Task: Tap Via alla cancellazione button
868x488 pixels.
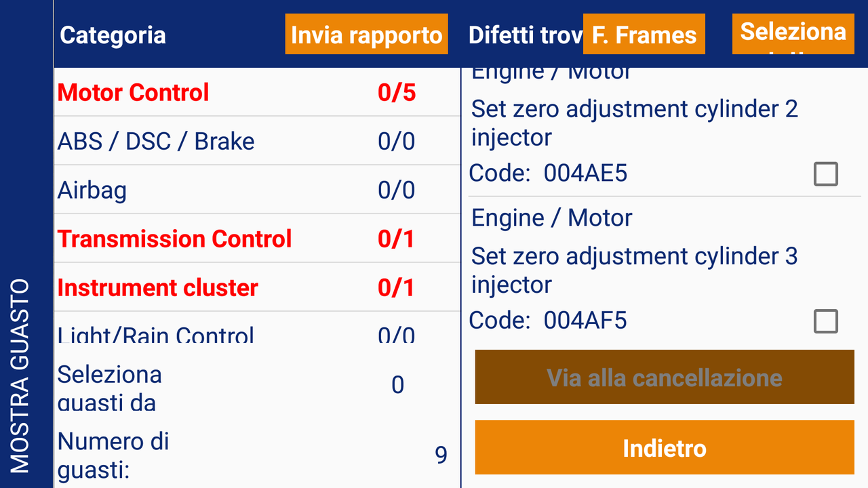Action: (x=664, y=378)
